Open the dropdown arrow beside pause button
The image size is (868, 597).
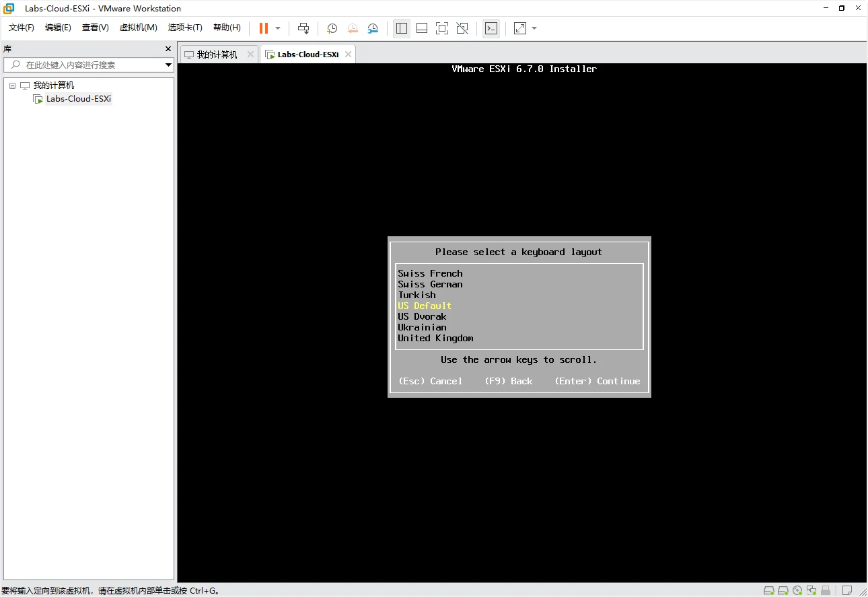click(x=278, y=28)
